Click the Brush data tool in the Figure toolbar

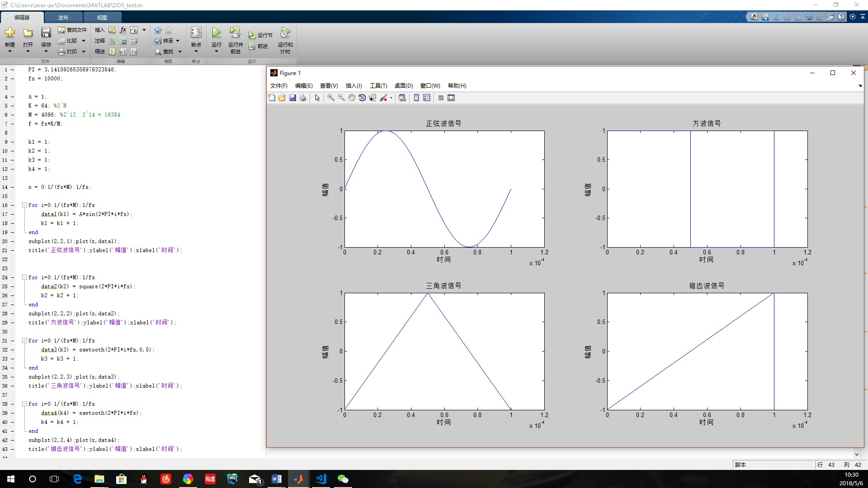[383, 98]
